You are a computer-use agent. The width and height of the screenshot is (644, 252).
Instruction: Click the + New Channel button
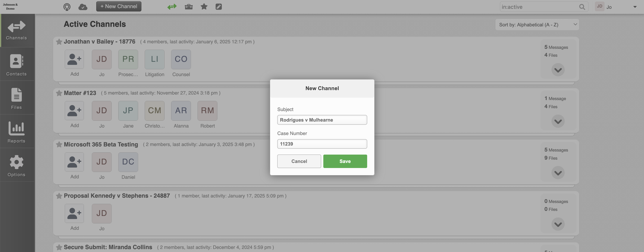[x=119, y=7]
